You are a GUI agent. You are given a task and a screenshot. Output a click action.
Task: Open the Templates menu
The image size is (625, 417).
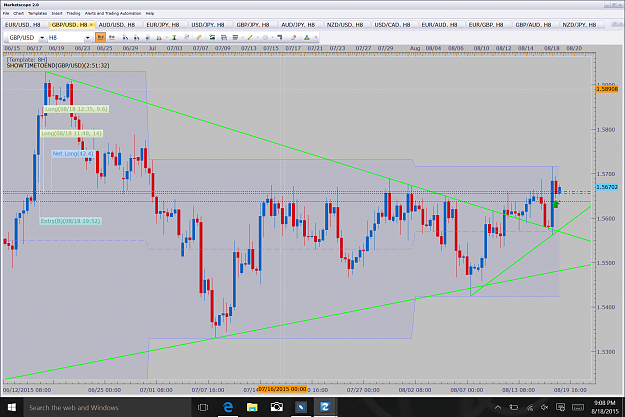click(37, 13)
